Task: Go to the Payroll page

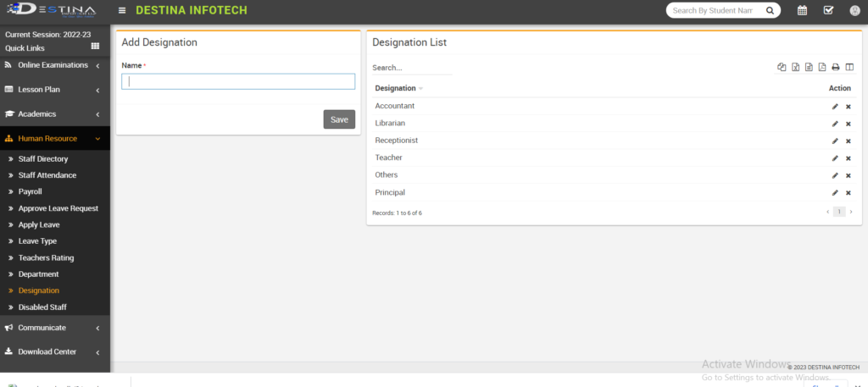Action: (x=31, y=191)
